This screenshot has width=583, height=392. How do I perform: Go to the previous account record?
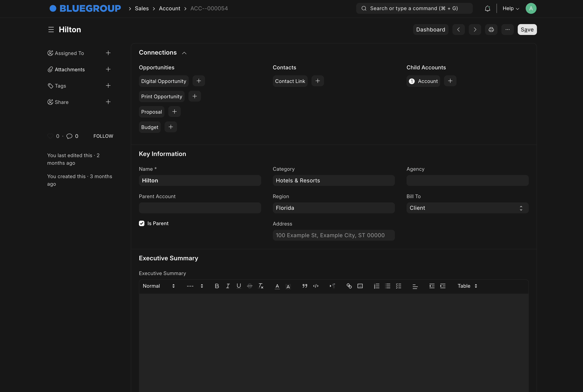click(458, 30)
